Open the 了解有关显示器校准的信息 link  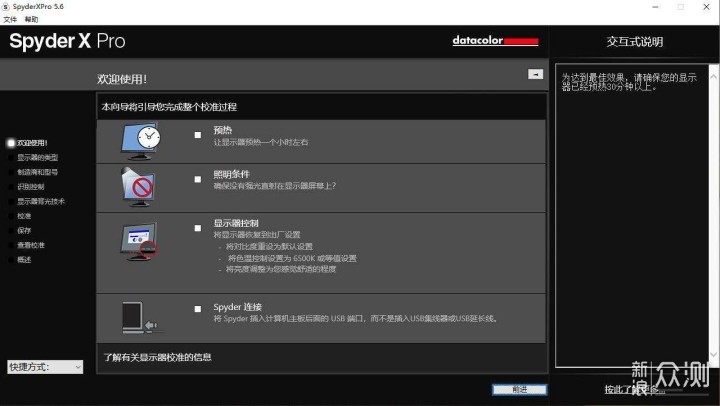click(x=158, y=357)
